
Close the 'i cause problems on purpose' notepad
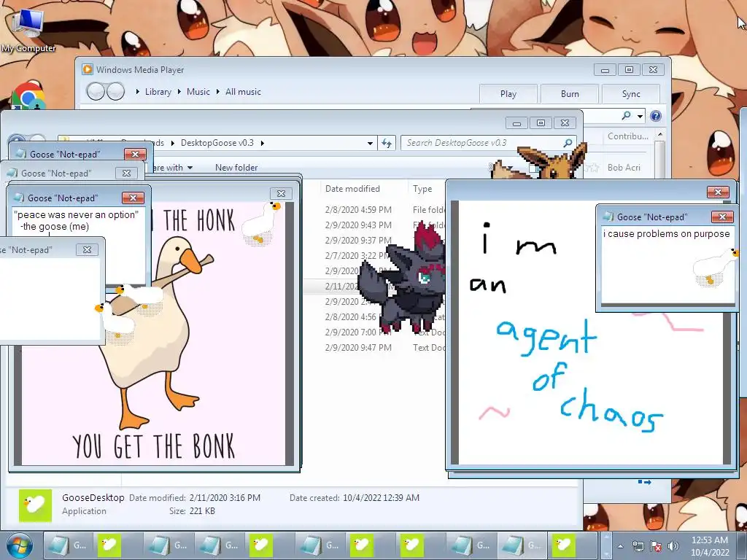[722, 217]
